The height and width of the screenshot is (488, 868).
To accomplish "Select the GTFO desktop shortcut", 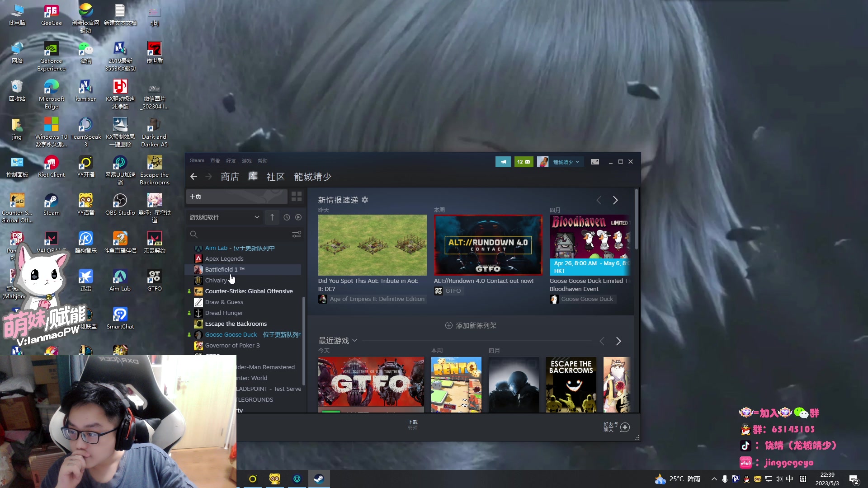I will (x=154, y=281).
